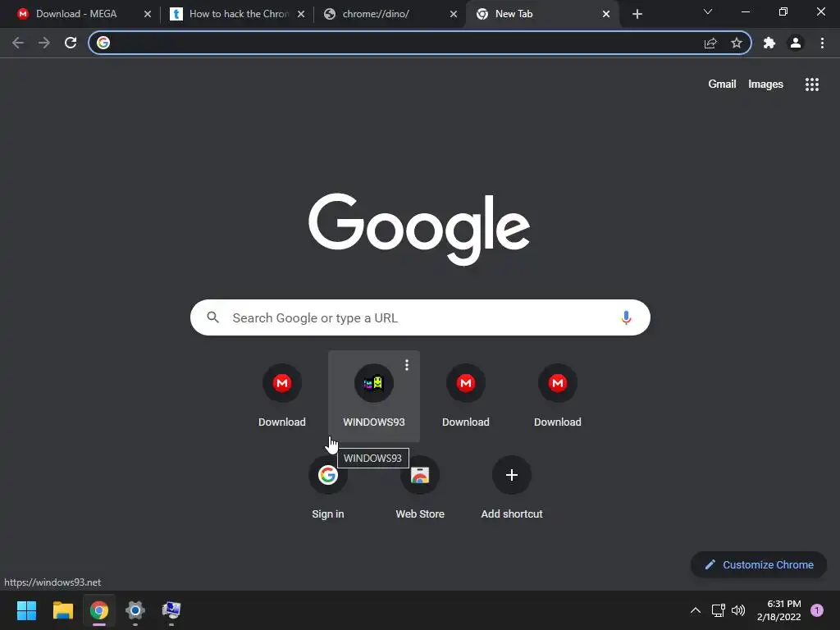
Task: Open the Google apps grid
Action: pyautogui.click(x=812, y=84)
